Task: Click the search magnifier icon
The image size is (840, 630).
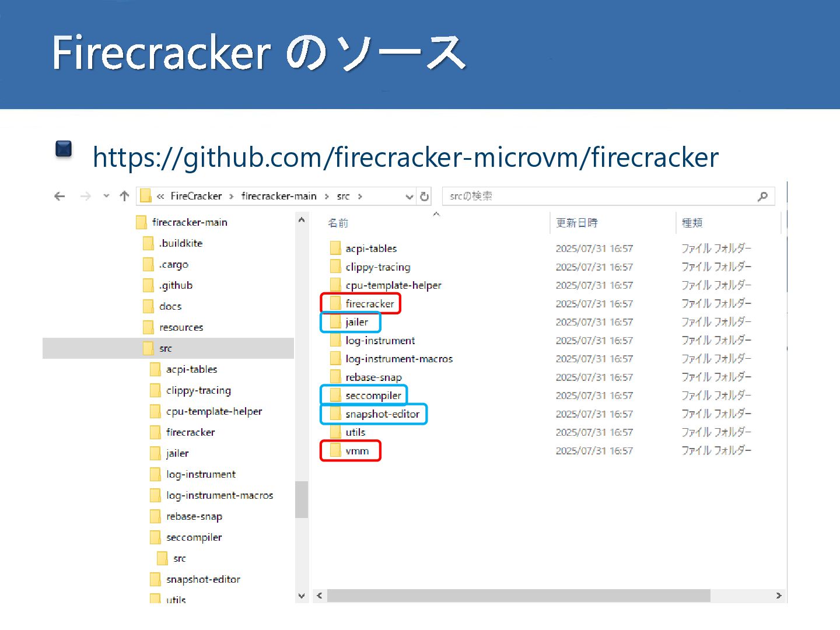Action: (x=762, y=197)
